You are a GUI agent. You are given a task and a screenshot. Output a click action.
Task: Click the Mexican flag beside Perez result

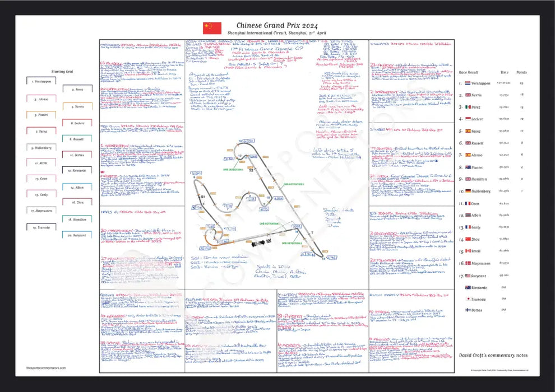pos(466,106)
